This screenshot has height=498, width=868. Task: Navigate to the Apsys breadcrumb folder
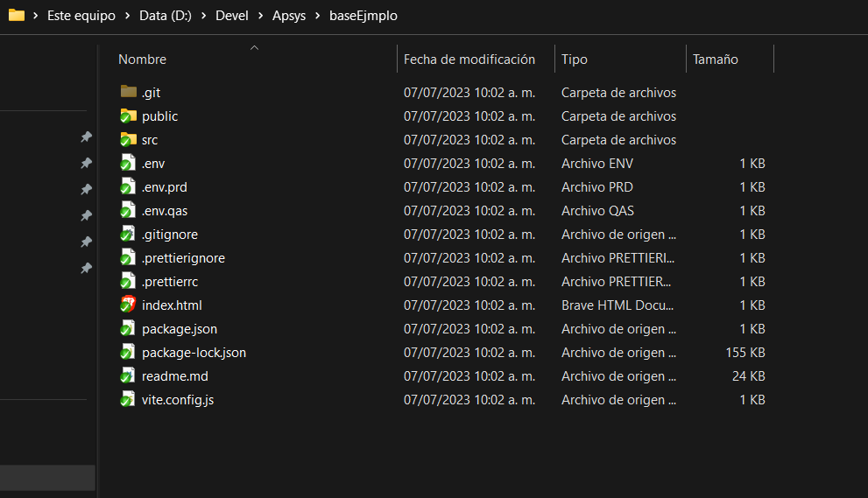tap(288, 16)
